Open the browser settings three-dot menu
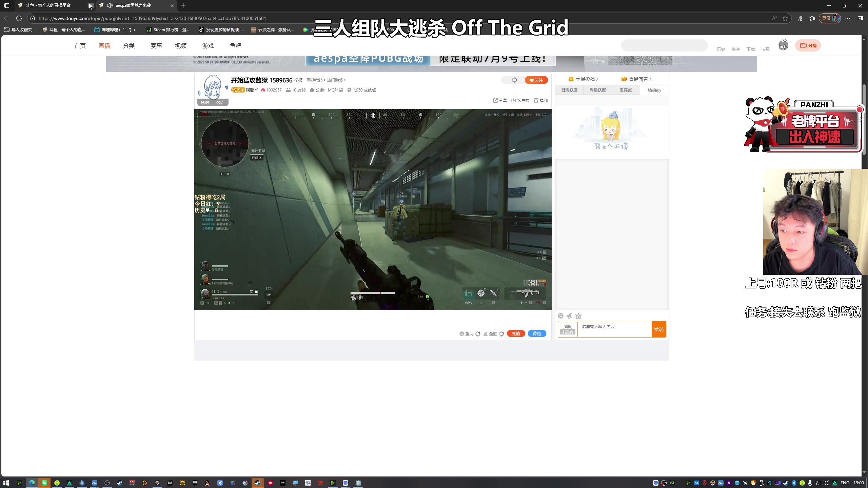 pyautogui.click(x=848, y=18)
